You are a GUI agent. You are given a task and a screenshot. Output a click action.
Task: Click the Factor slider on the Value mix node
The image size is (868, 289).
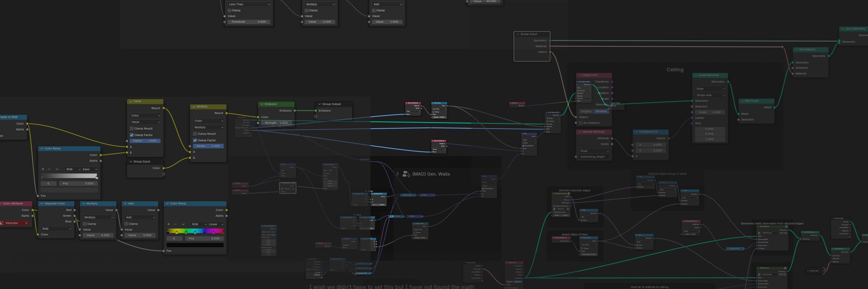[145, 141]
